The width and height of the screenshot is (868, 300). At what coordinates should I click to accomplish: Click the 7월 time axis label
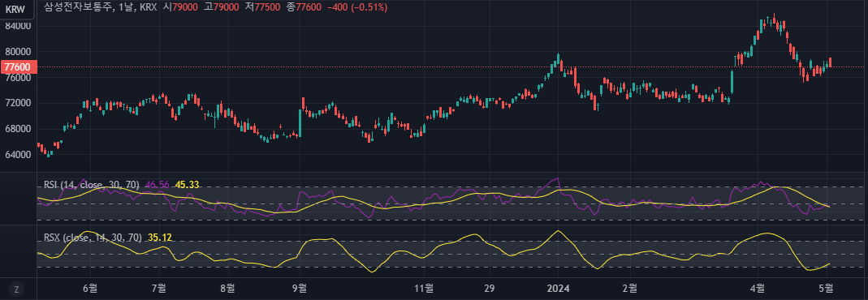[158, 288]
